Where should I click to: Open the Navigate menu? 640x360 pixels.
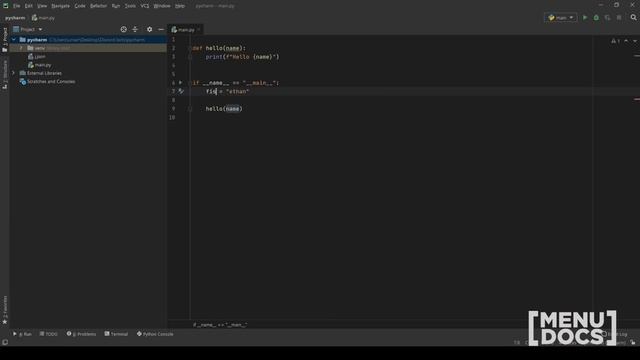[60, 6]
